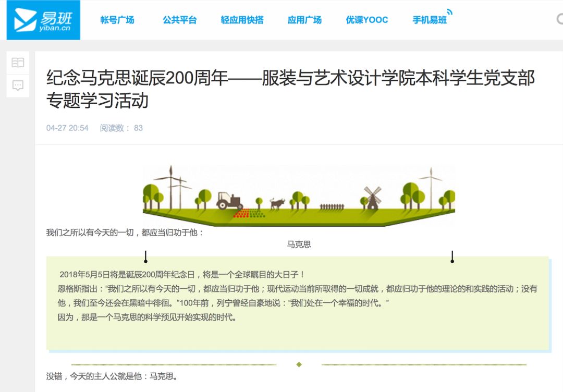Click the right pin on the green note

pos(452,259)
